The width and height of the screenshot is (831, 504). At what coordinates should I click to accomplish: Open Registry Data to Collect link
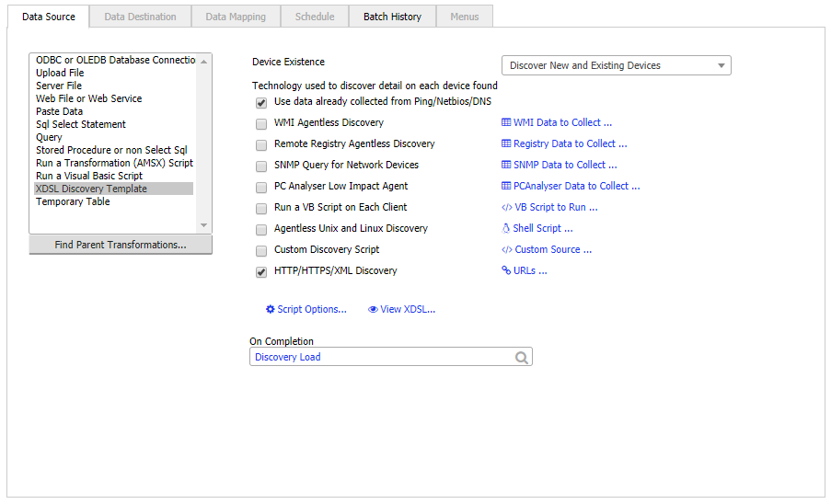pyautogui.click(x=571, y=144)
